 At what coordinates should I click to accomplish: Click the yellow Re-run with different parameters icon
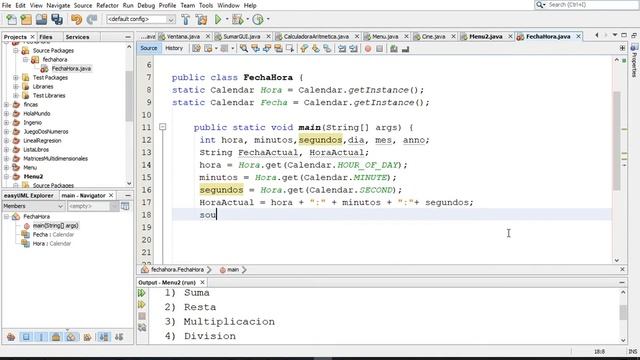pyautogui.click(x=142, y=304)
